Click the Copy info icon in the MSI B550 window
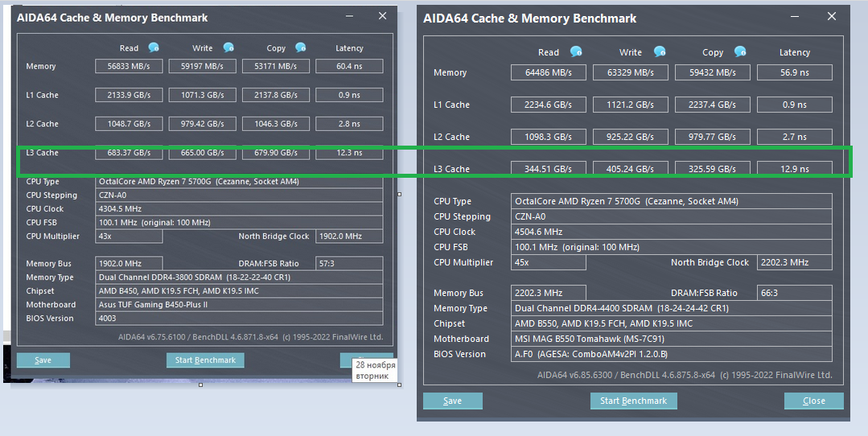This screenshot has height=436, width=868. click(x=740, y=51)
